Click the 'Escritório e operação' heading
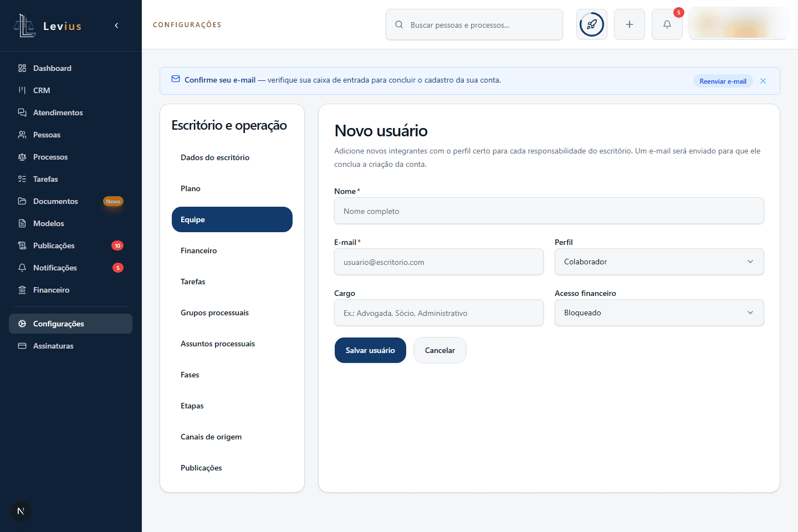 (x=229, y=125)
